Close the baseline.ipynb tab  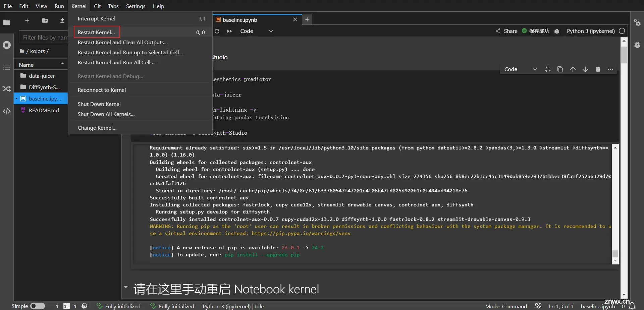tap(295, 19)
